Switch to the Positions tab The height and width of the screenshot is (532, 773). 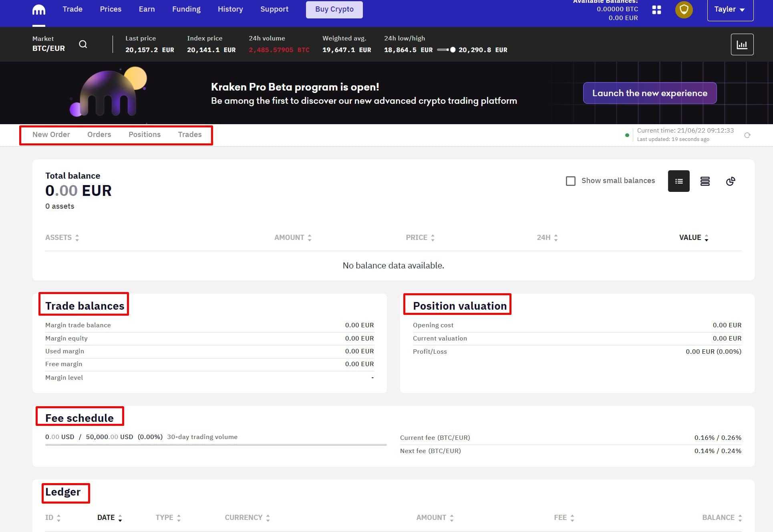point(145,135)
